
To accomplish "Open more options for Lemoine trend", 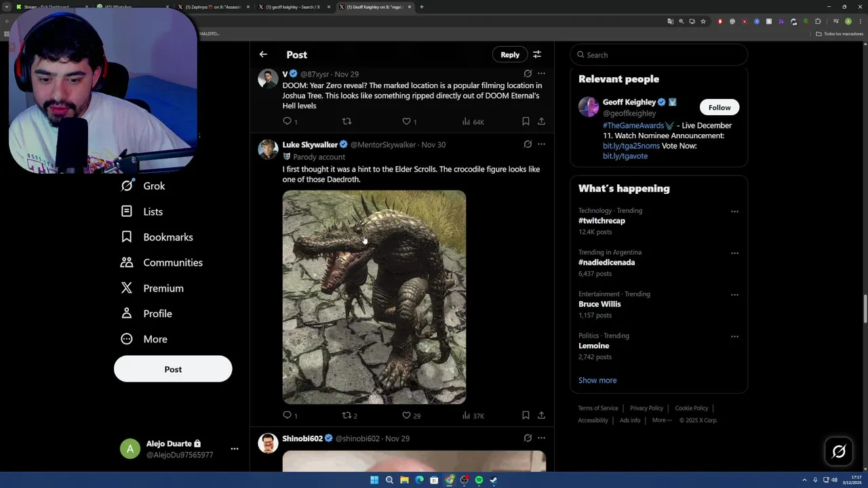I will point(734,336).
